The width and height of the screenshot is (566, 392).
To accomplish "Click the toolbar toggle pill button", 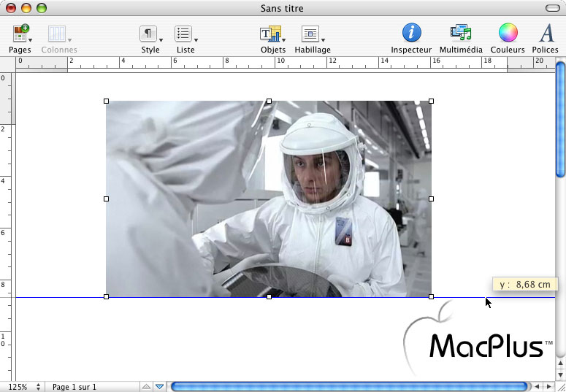I will (x=552, y=8).
